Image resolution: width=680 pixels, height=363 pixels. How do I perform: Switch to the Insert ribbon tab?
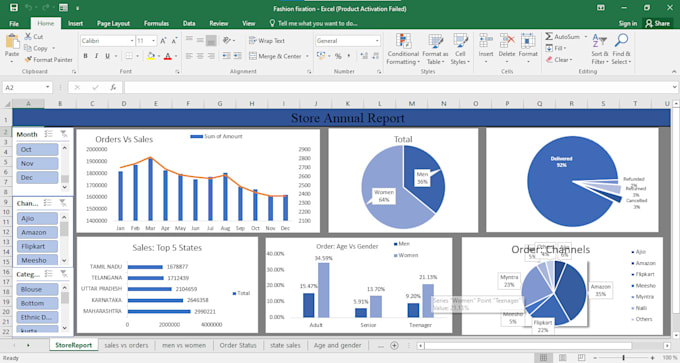(x=75, y=23)
